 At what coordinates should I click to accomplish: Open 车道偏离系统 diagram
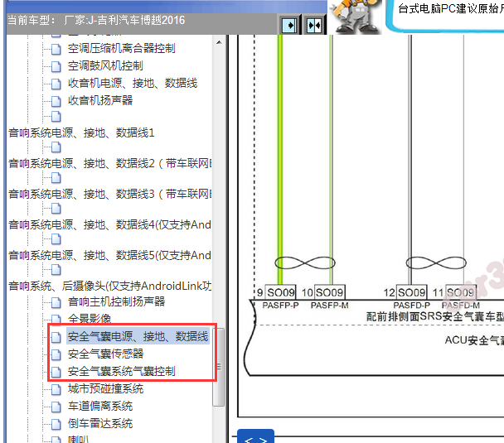(x=100, y=406)
